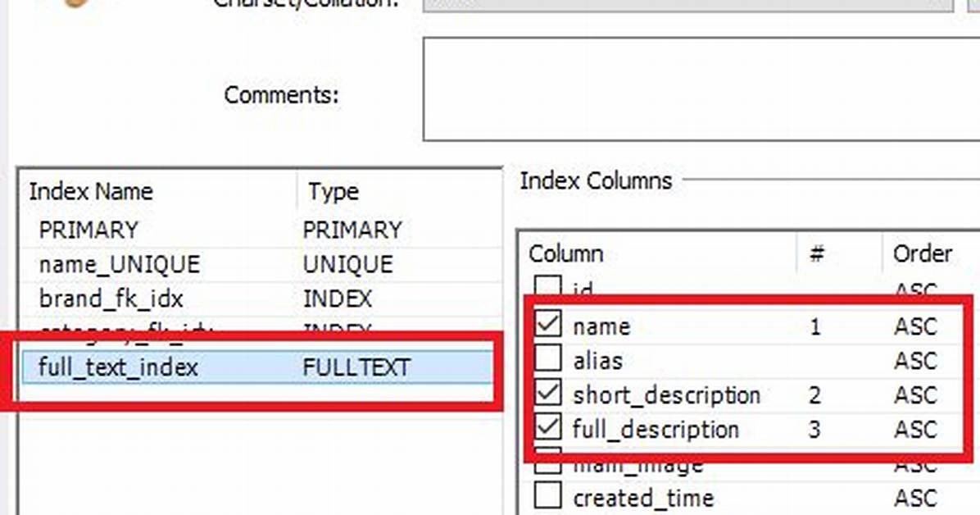Change ASC order for name column

click(x=915, y=326)
